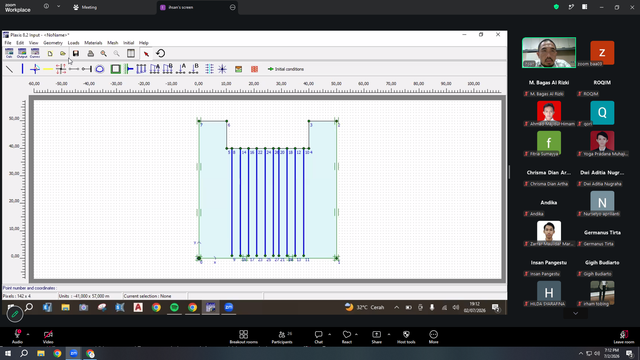Viewport: 640px width, 360px height.
Task: Open the Zoom Workplace dropdown arrow
Action: click(x=58, y=7)
